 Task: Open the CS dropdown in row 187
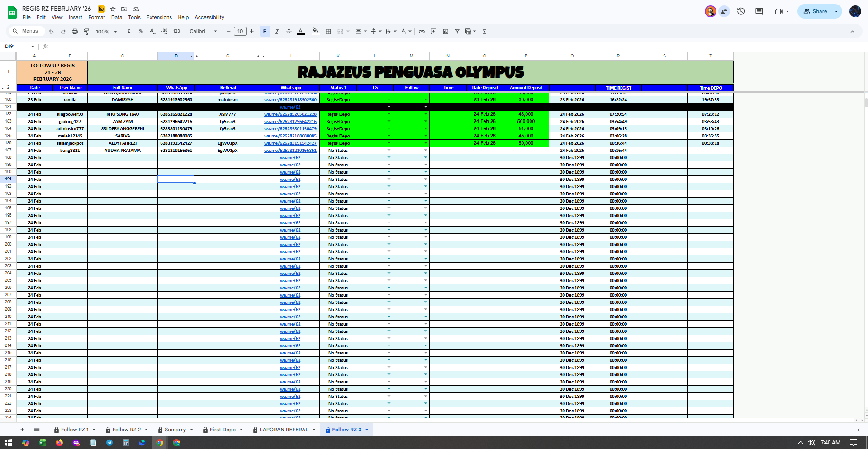pyautogui.click(x=389, y=150)
